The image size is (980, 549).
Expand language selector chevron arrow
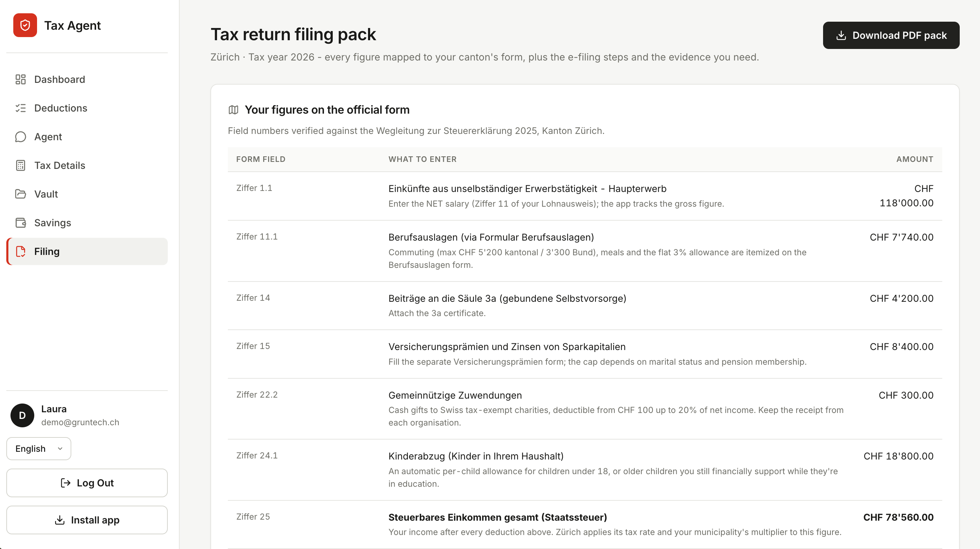[x=60, y=449]
